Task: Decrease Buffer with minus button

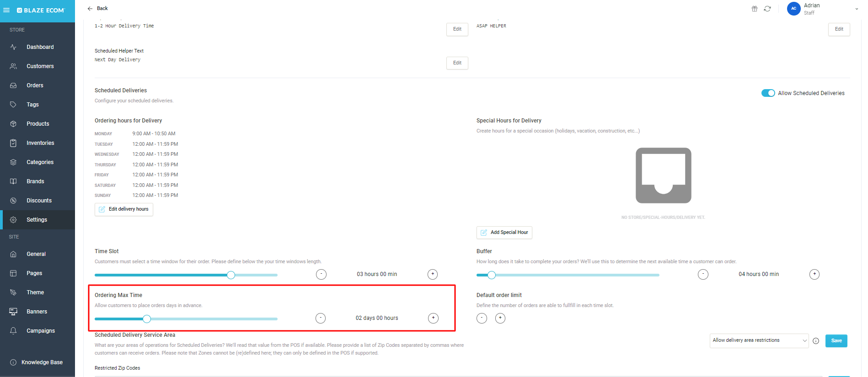Action: pyautogui.click(x=703, y=274)
